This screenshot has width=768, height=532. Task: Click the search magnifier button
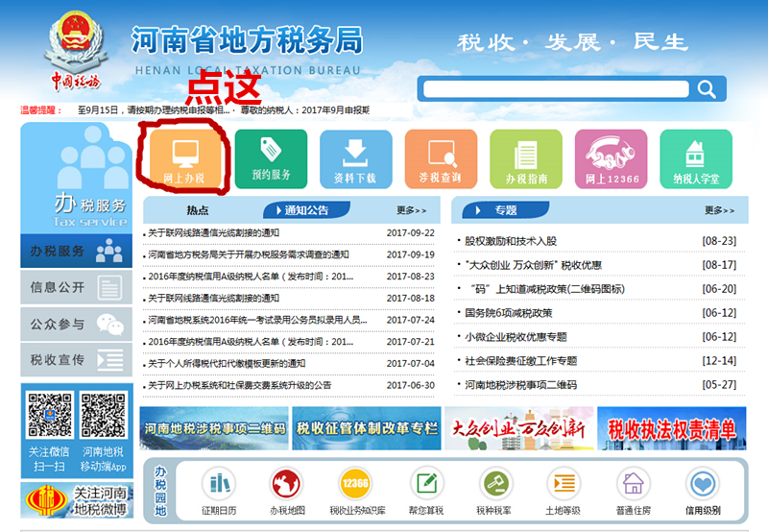708,90
